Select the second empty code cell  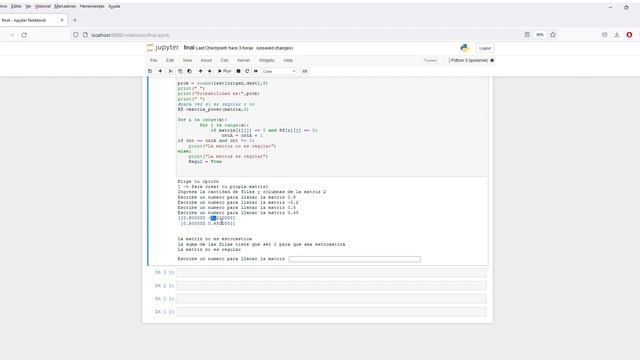(x=331, y=286)
